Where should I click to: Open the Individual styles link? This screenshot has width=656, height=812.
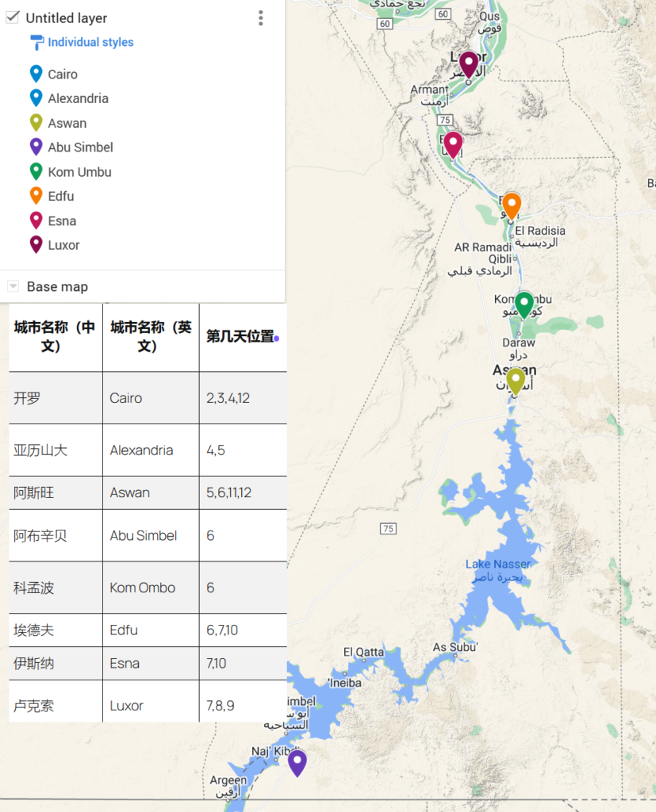(x=90, y=43)
